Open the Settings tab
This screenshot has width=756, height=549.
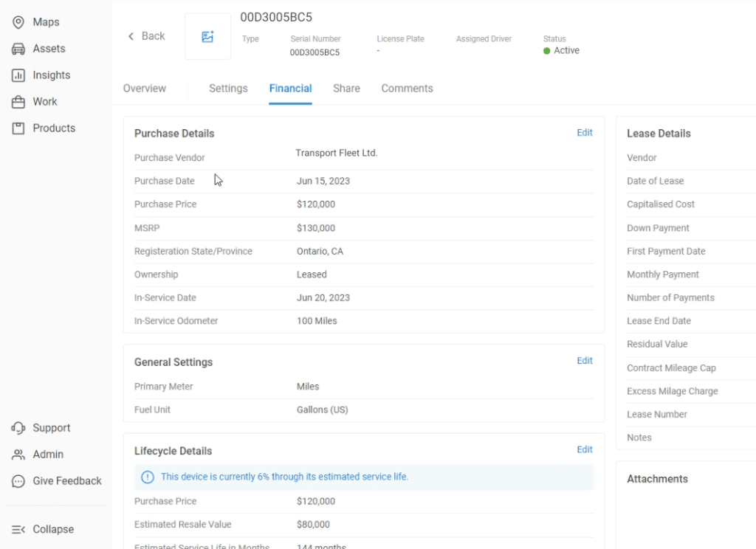(228, 89)
